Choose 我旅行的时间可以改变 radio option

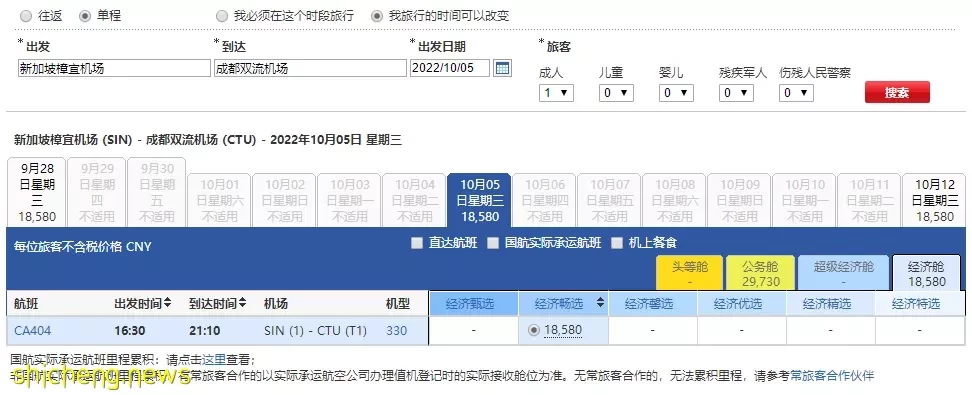point(377,17)
